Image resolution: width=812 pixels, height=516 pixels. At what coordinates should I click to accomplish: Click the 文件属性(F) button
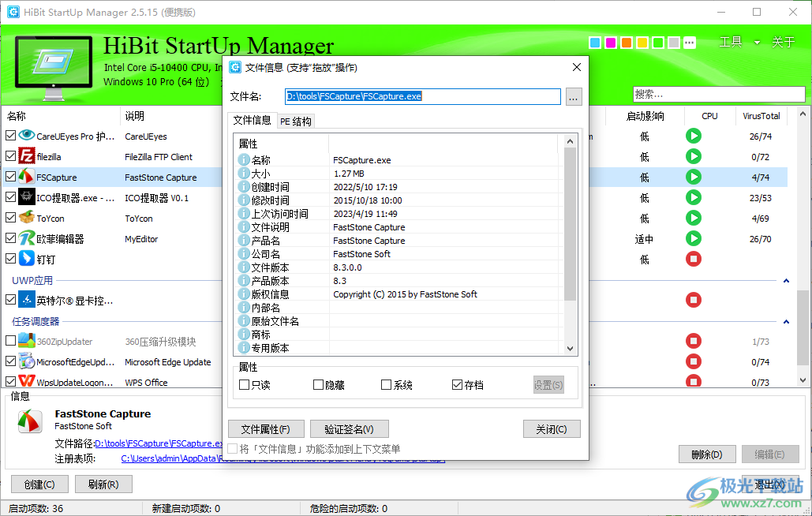point(266,429)
